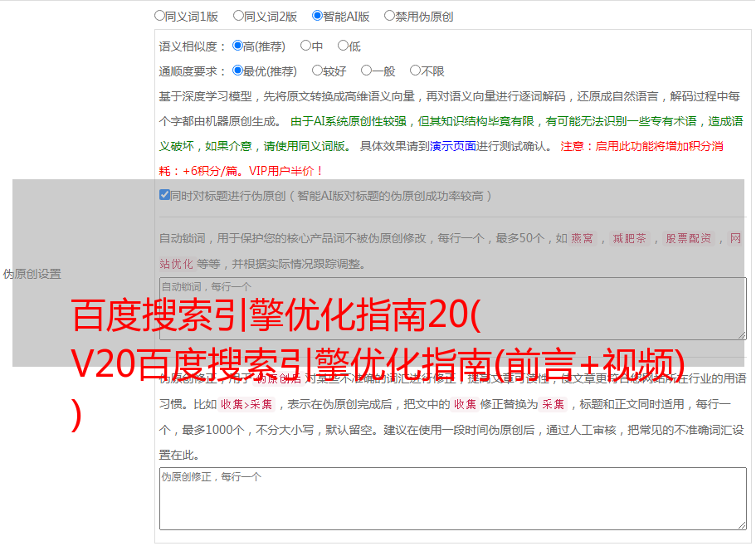Select the 同义词2版 radio option

(238, 16)
